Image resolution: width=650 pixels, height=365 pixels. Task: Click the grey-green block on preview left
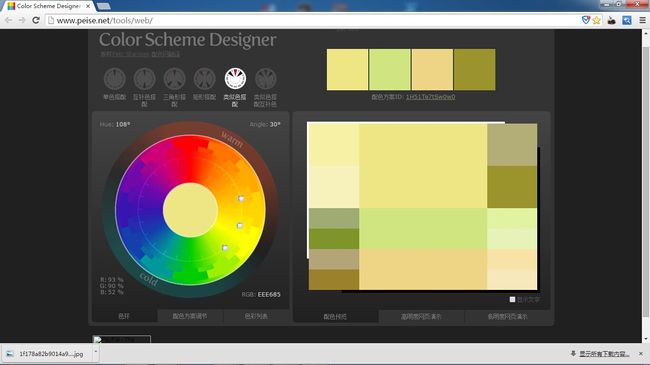334,218
